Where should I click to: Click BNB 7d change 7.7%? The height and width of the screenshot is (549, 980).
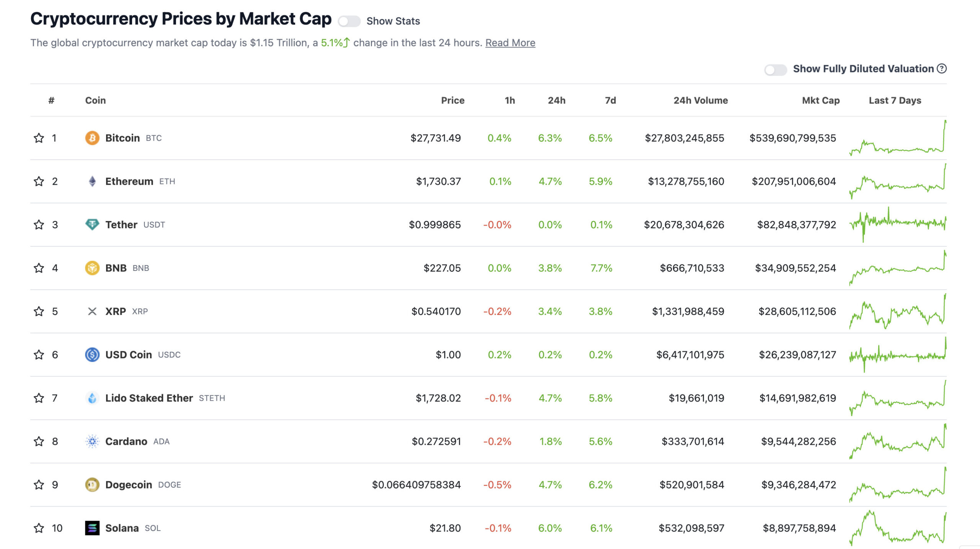coord(601,268)
